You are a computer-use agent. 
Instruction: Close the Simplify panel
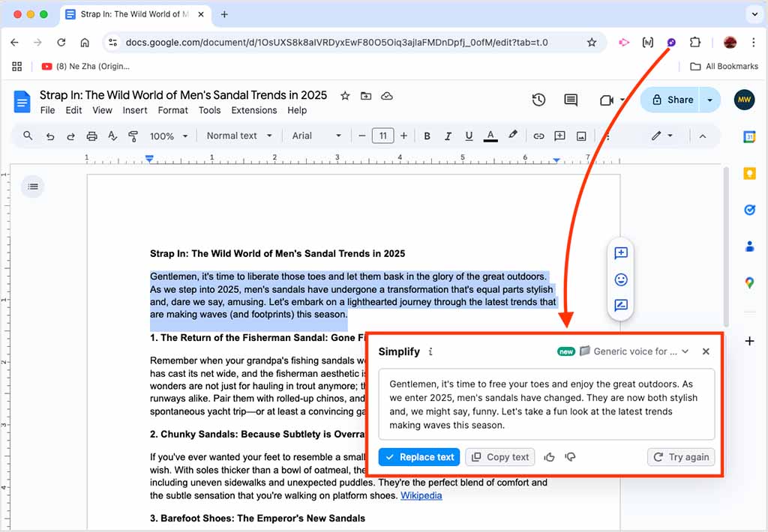tap(706, 351)
